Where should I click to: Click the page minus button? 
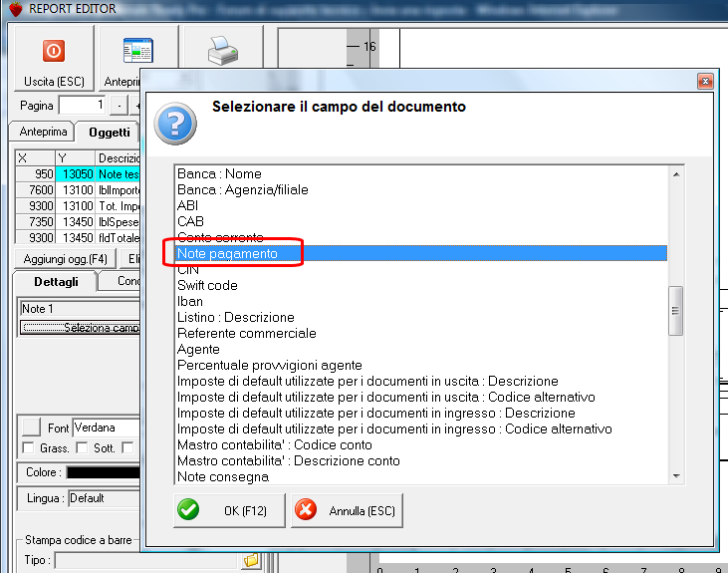(x=119, y=106)
